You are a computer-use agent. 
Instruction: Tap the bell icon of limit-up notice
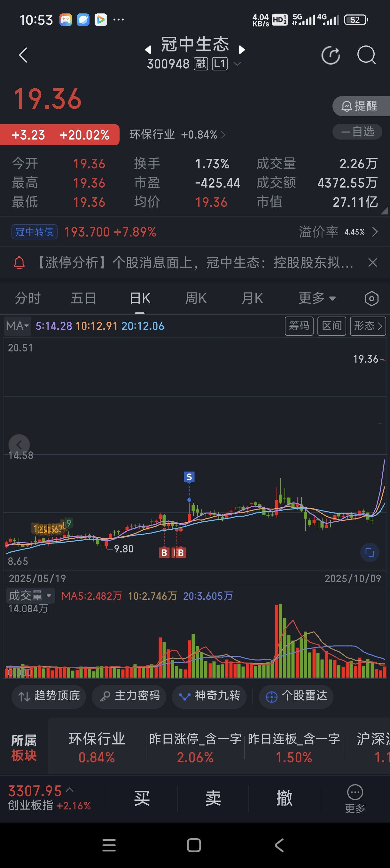coord(19,262)
